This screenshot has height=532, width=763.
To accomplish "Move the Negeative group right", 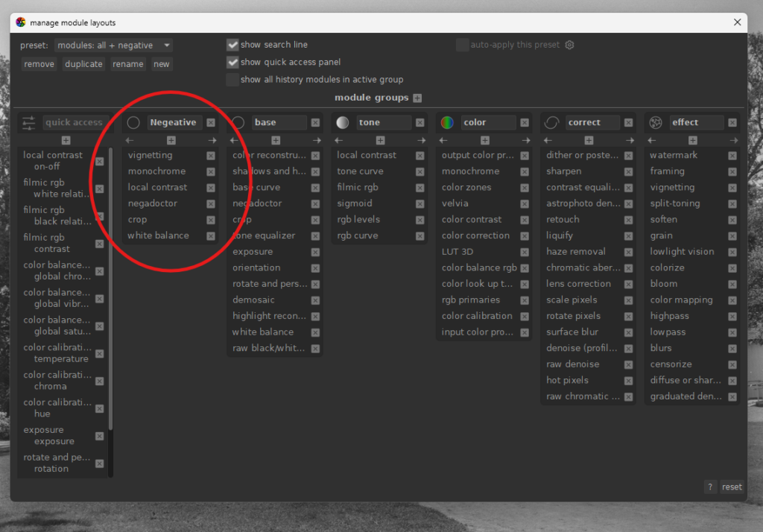I will pyautogui.click(x=212, y=141).
